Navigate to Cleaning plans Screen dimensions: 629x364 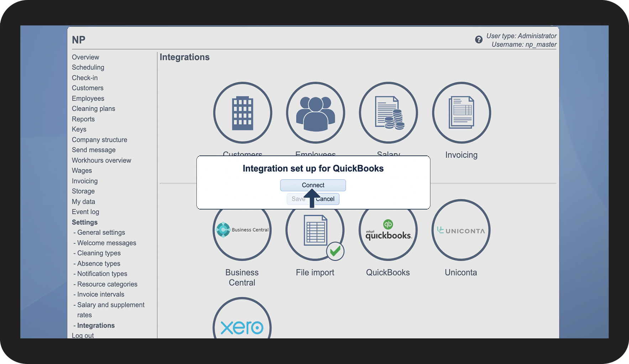(94, 109)
